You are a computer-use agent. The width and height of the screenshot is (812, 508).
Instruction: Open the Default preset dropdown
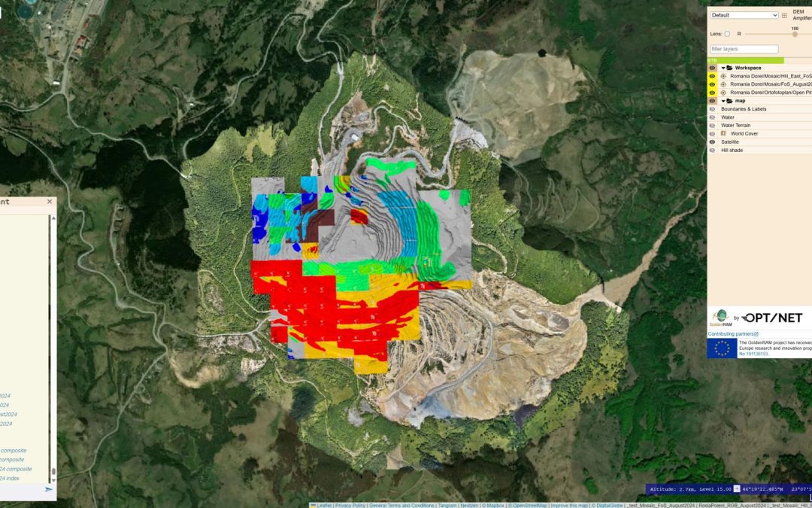(744, 15)
